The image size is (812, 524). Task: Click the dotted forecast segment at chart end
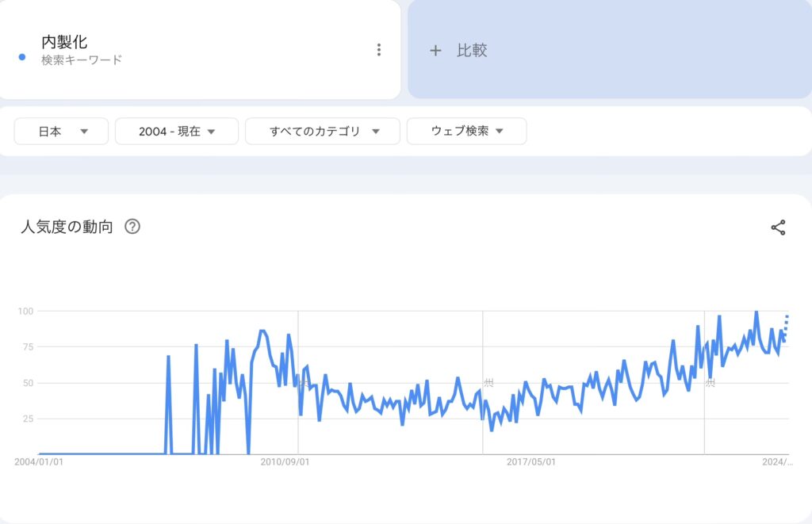click(786, 327)
